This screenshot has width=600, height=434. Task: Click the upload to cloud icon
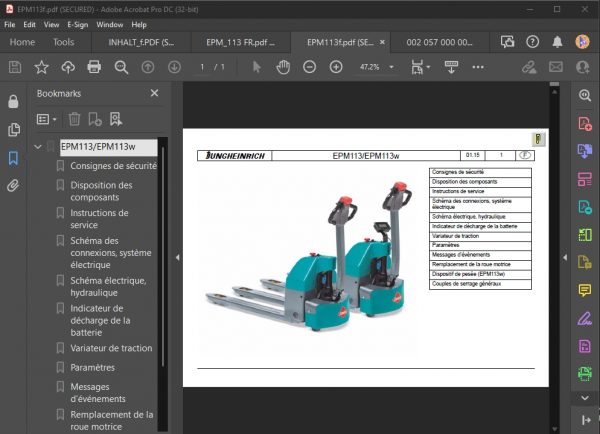coord(68,67)
